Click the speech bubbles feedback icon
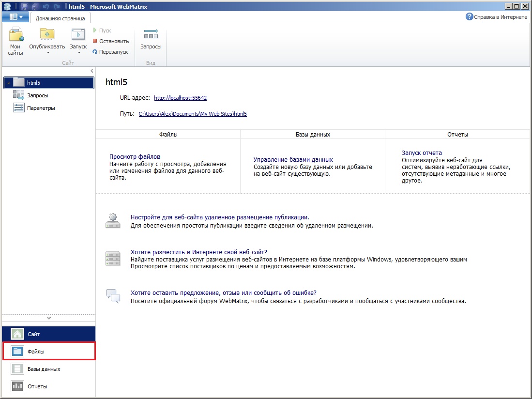 tap(113, 296)
